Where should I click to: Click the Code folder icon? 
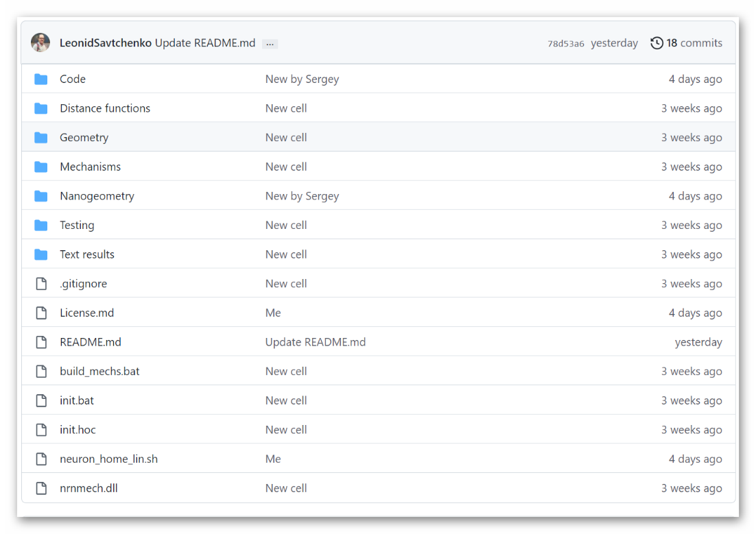point(41,79)
